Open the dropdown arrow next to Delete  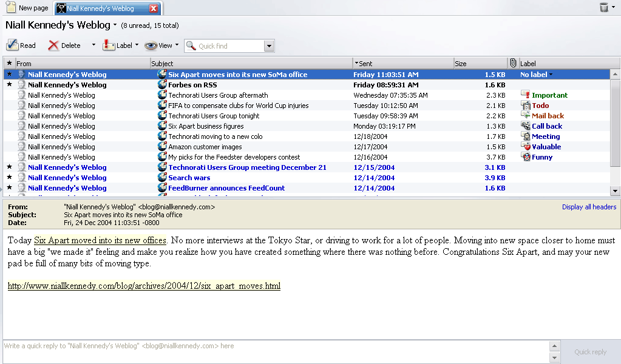(x=93, y=45)
